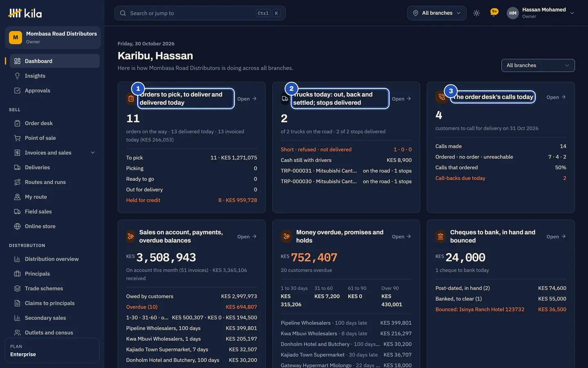Click the bank icon on the Cheques card

click(441, 236)
